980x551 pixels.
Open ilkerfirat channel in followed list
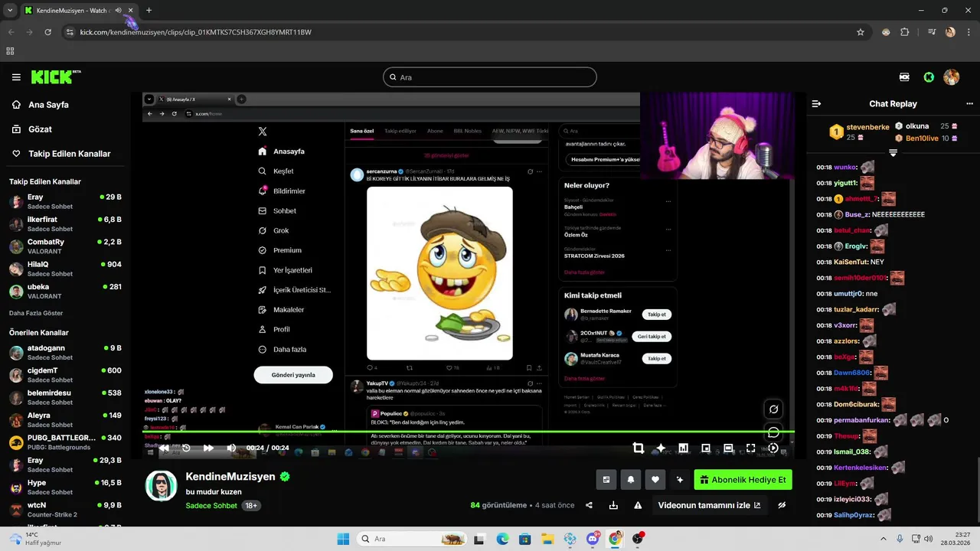[x=65, y=223]
